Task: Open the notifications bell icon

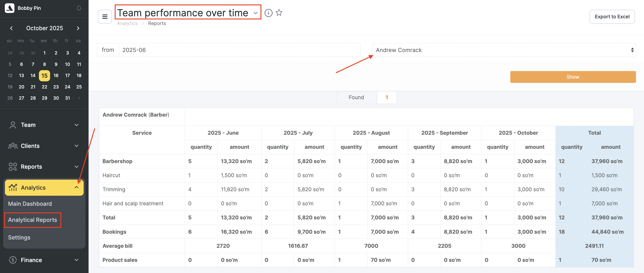Action: [x=79, y=8]
